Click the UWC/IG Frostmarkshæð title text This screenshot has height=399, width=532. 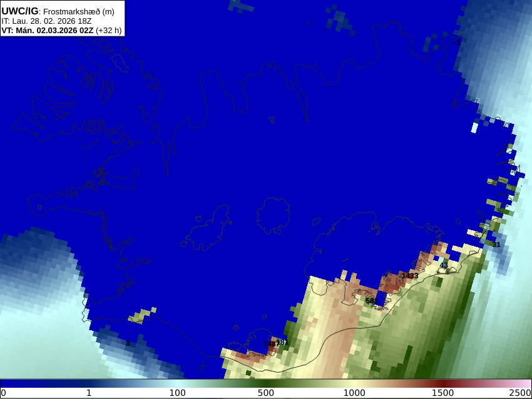click(58, 11)
